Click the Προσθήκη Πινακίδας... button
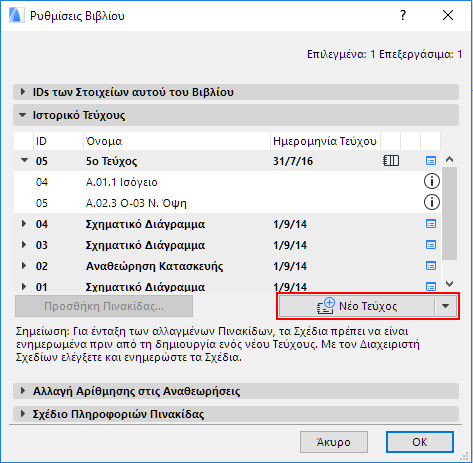 point(104,306)
